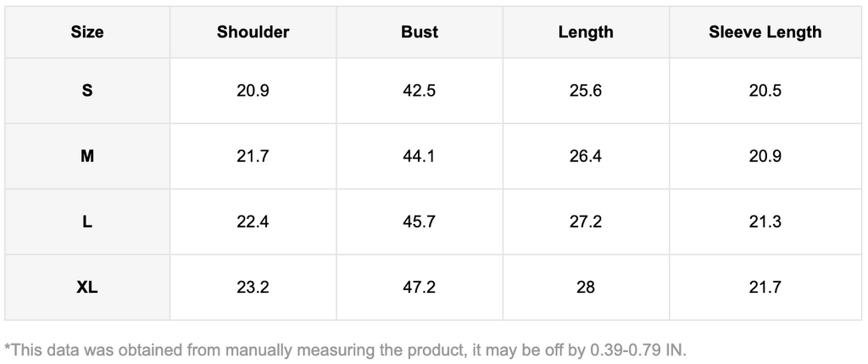This screenshot has height=364, width=868.
Task: Click the manual measurement disclaimer note
Action: [x=345, y=349]
